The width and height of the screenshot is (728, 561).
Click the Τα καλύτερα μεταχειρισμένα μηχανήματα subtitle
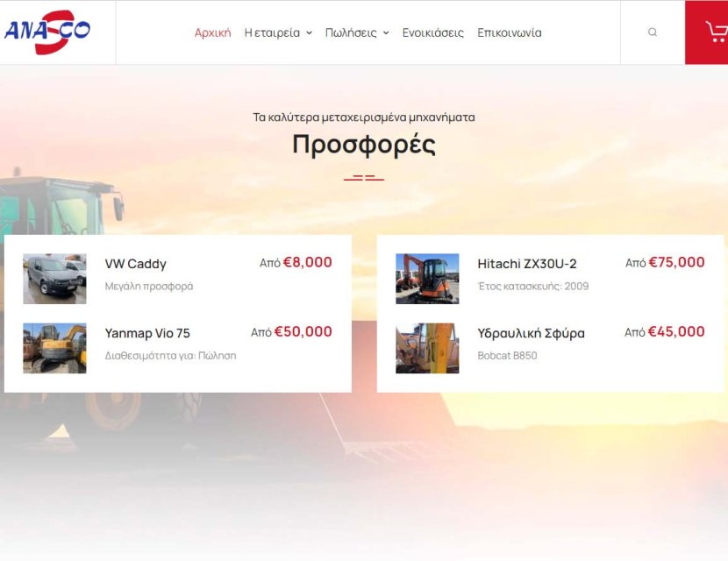(x=364, y=117)
